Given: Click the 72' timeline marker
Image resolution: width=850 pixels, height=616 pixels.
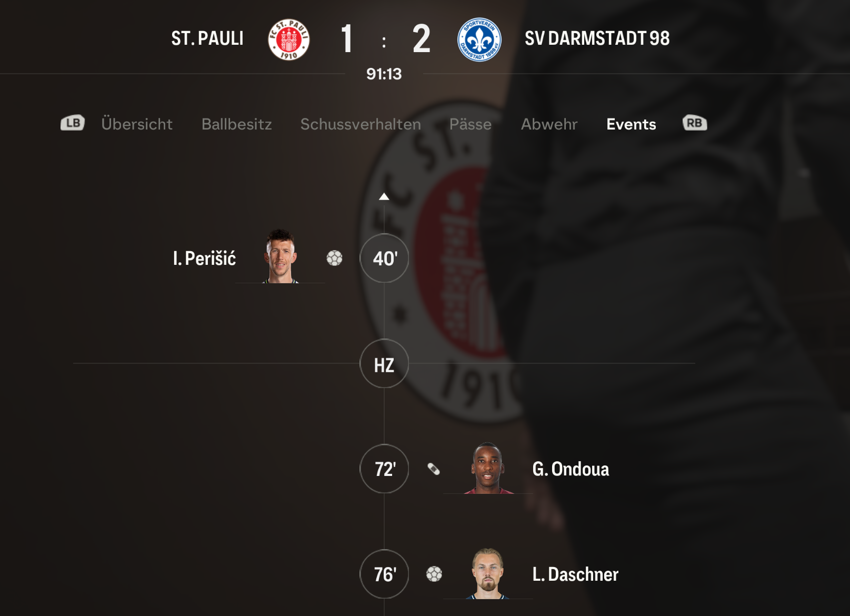Looking at the screenshot, I should coord(384,469).
